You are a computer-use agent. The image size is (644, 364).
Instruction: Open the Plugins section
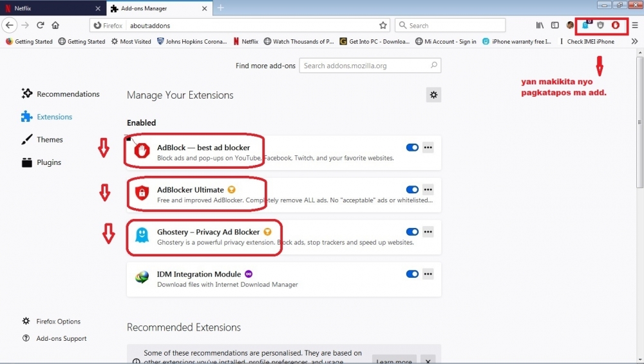click(x=41, y=162)
